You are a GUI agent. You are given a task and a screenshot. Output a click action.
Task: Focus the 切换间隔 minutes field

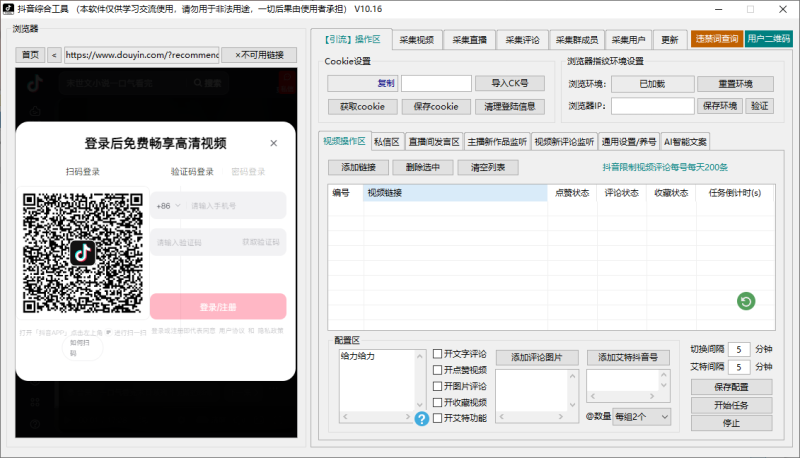(739, 349)
